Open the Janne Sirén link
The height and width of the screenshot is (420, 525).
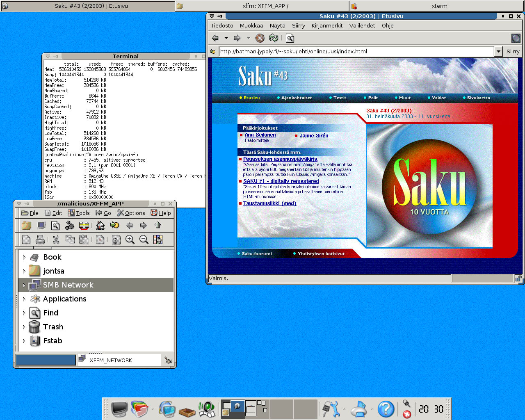click(314, 136)
